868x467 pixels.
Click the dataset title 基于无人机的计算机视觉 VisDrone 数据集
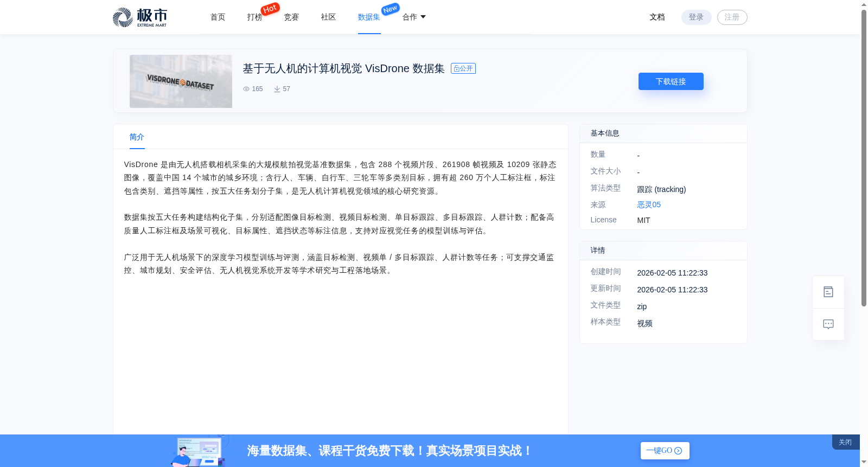tap(343, 68)
